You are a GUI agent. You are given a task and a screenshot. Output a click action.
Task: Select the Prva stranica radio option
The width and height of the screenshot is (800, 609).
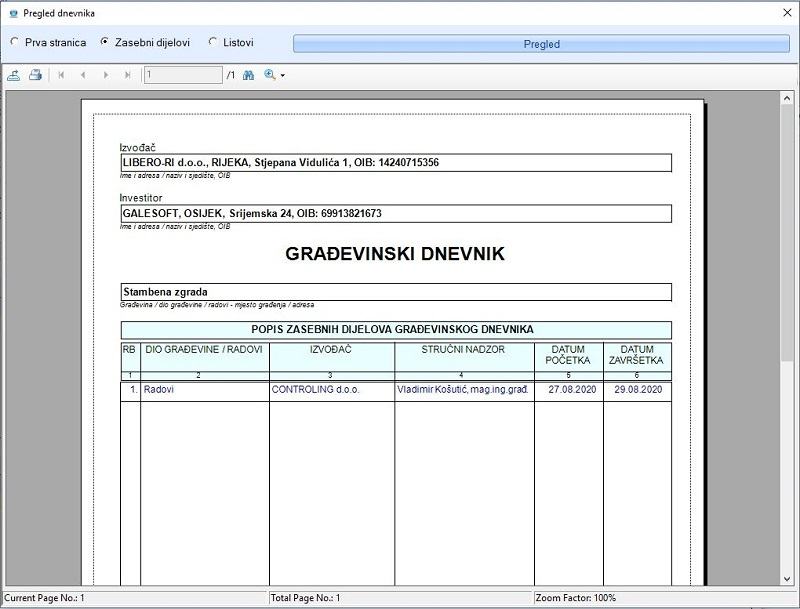14,43
